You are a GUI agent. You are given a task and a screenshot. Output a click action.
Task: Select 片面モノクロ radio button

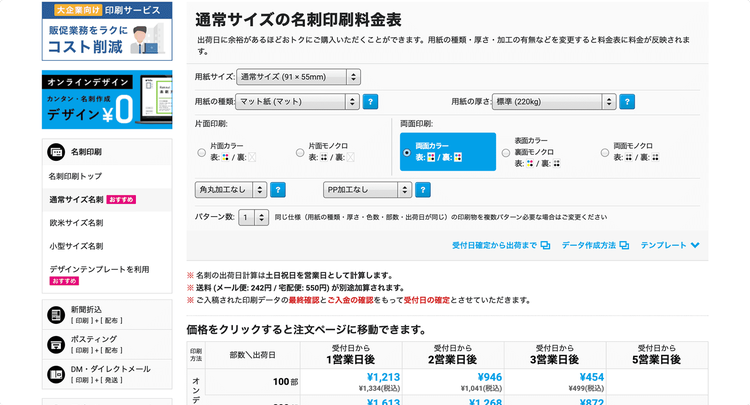300,153
